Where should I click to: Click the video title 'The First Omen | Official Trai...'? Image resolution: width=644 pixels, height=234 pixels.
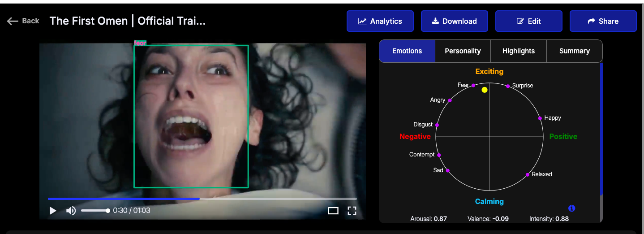tap(128, 21)
